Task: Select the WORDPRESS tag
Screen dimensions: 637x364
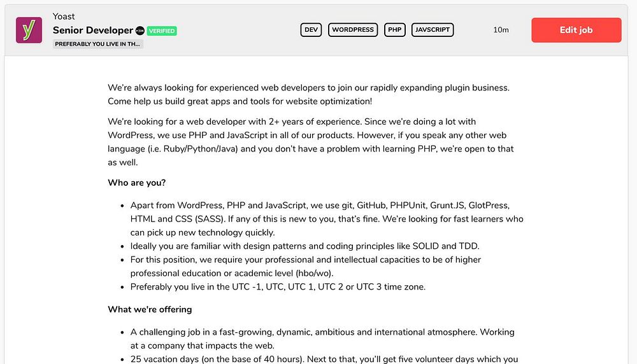Action: click(353, 30)
